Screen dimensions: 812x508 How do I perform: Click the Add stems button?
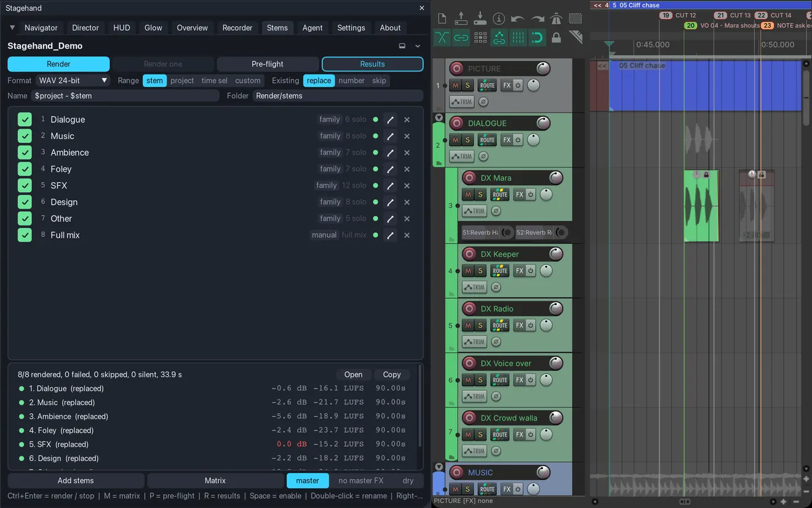pos(76,481)
